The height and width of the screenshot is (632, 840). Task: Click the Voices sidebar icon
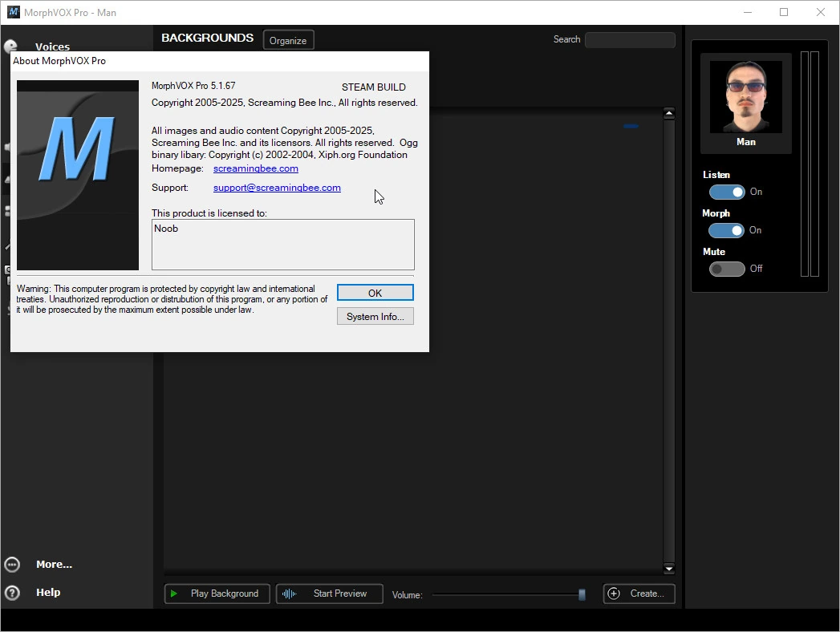point(10,46)
